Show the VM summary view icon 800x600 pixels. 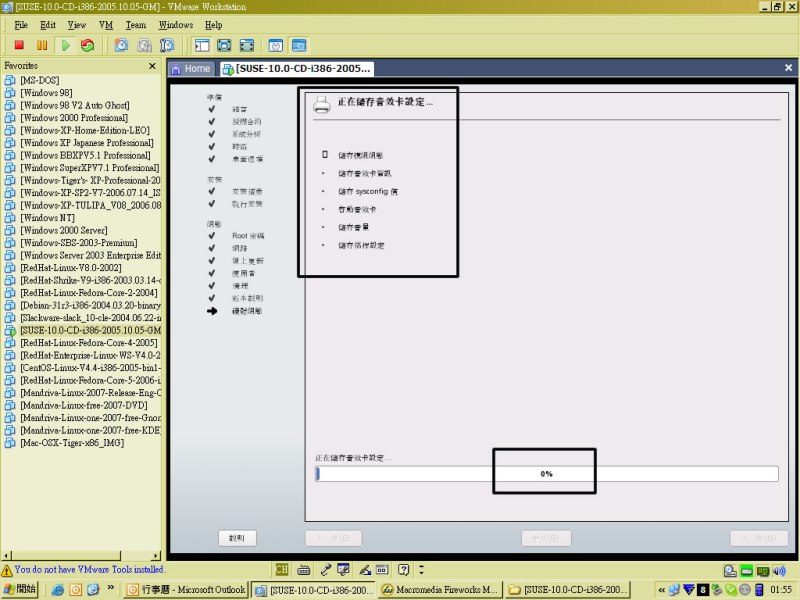pos(276,45)
